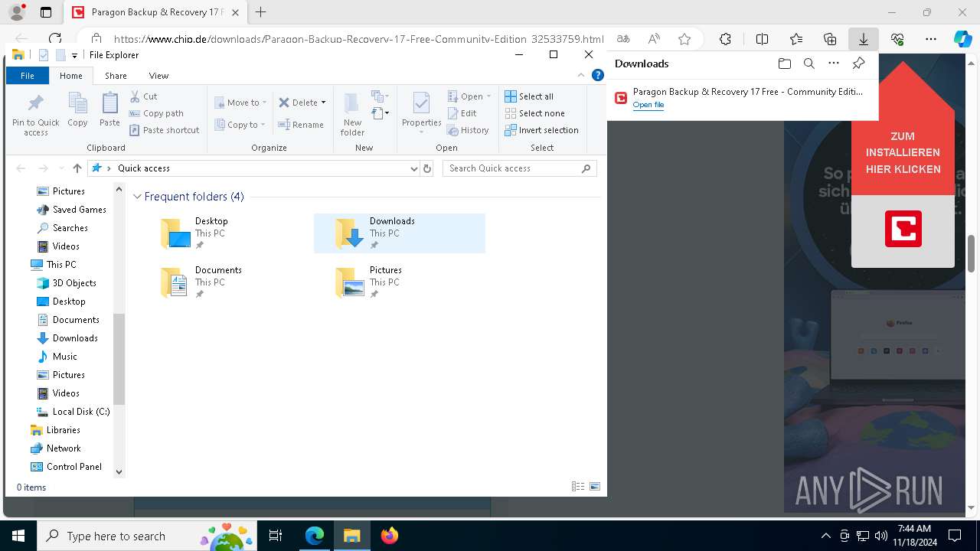Click Edge Downloads toolbar button
Viewport: 980px width, 551px height.
click(863, 39)
